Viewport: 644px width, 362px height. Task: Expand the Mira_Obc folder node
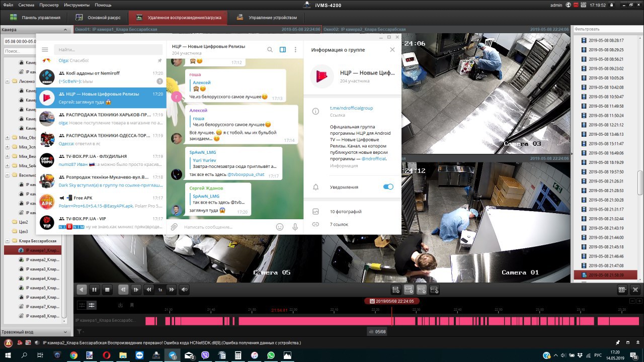pyautogui.click(x=8, y=138)
